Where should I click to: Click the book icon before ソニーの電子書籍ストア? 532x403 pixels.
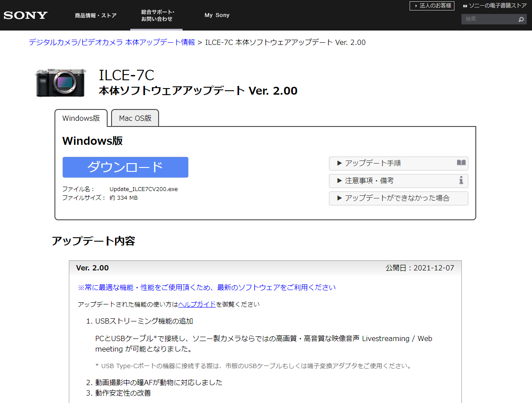coord(465,6)
